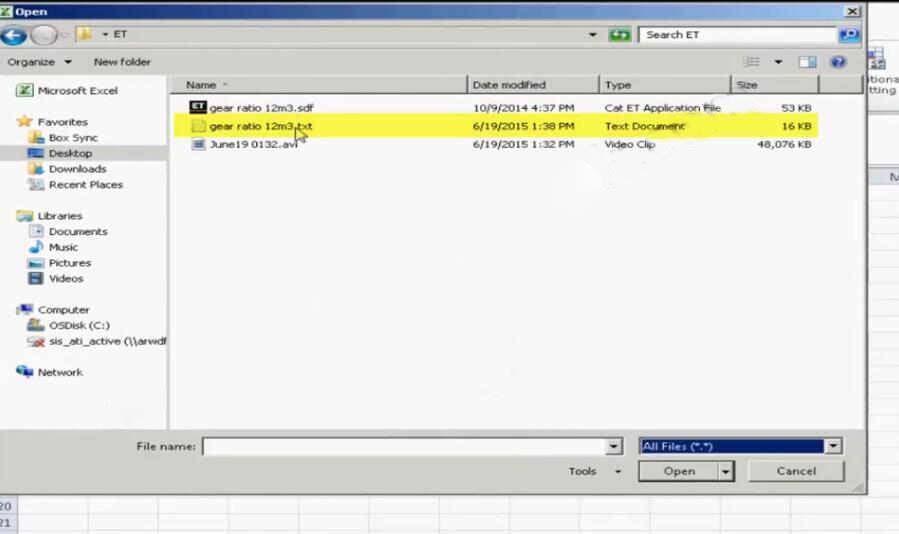
Task: Sort files by the Size column
Action: point(775,84)
